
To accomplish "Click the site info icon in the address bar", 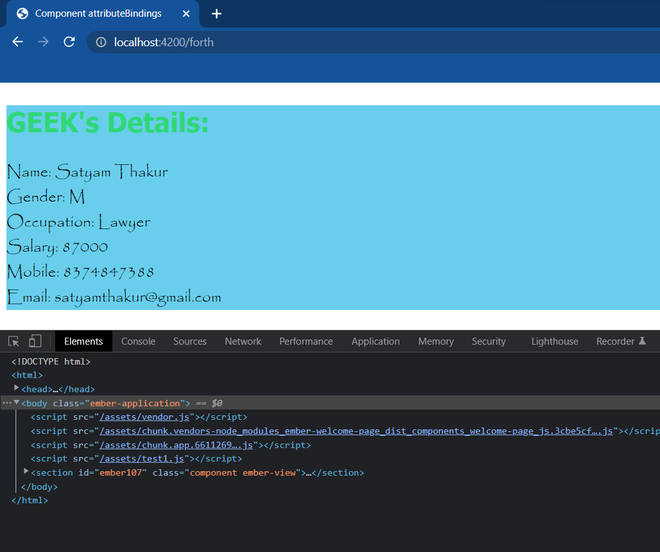I will point(100,42).
